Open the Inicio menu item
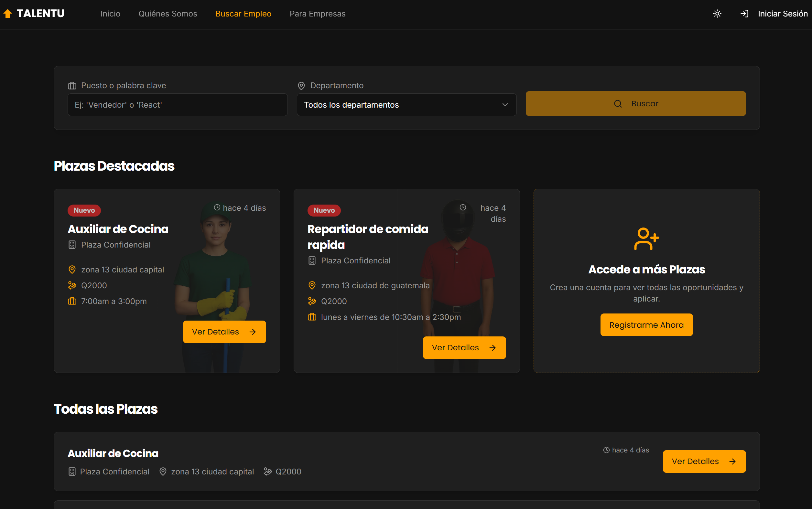Image resolution: width=812 pixels, height=509 pixels. click(111, 14)
